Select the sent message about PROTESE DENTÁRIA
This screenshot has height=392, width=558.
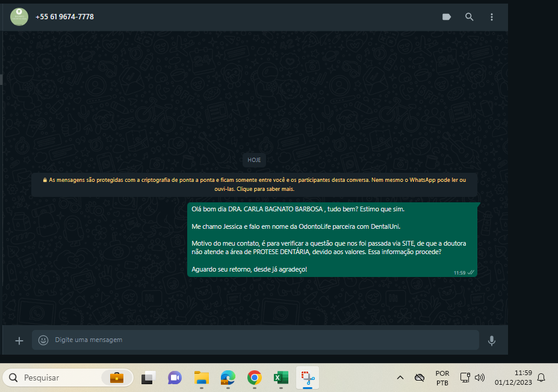332,239
